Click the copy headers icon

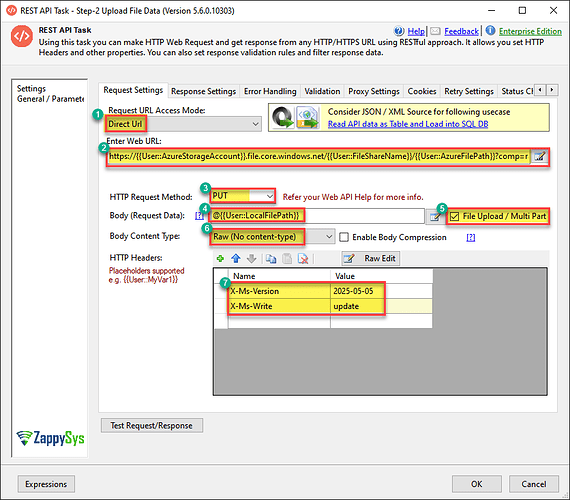tap(271, 259)
